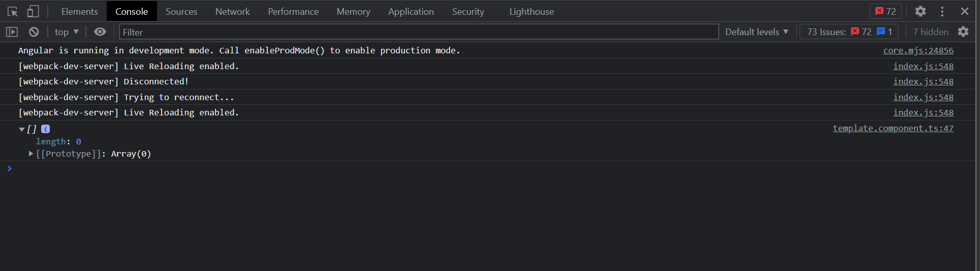The height and width of the screenshot is (271, 980).
Task: Click the Angular development mode message
Action: coord(239,50)
